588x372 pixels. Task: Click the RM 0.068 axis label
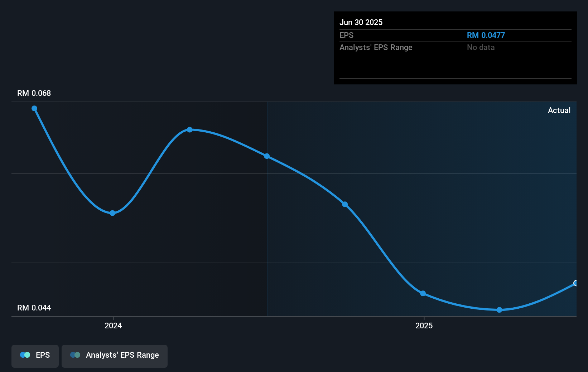[x=34, y=93]
